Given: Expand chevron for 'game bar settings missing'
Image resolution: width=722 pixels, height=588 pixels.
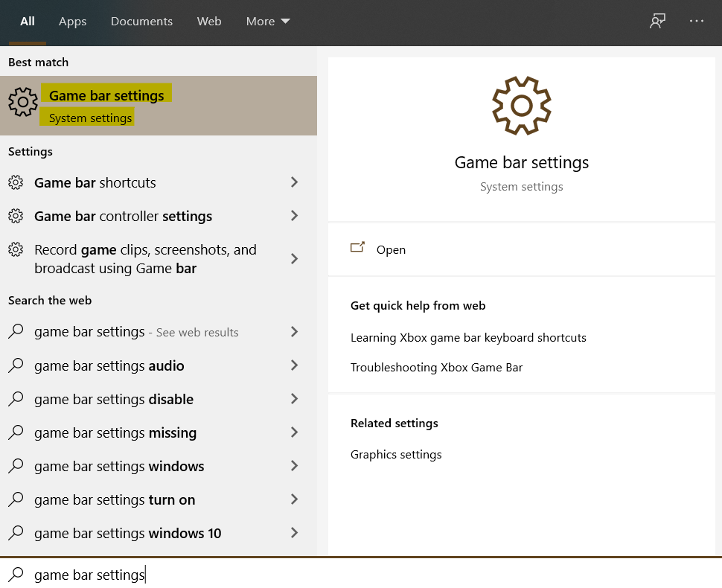Looking at the screenshot, I should pyautogui.click(x=294, y=432).
